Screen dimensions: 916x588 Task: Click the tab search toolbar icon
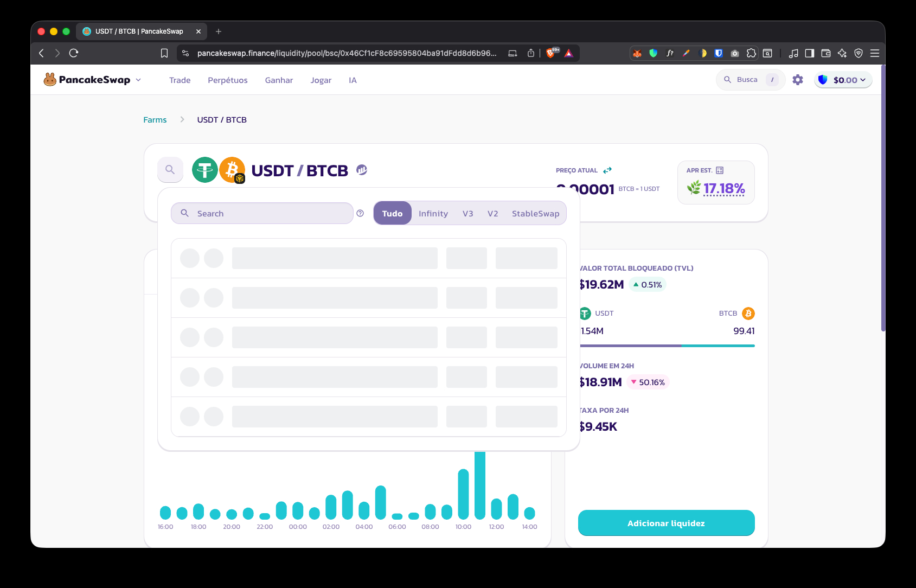pyautogui.click(x=767, y=53)
